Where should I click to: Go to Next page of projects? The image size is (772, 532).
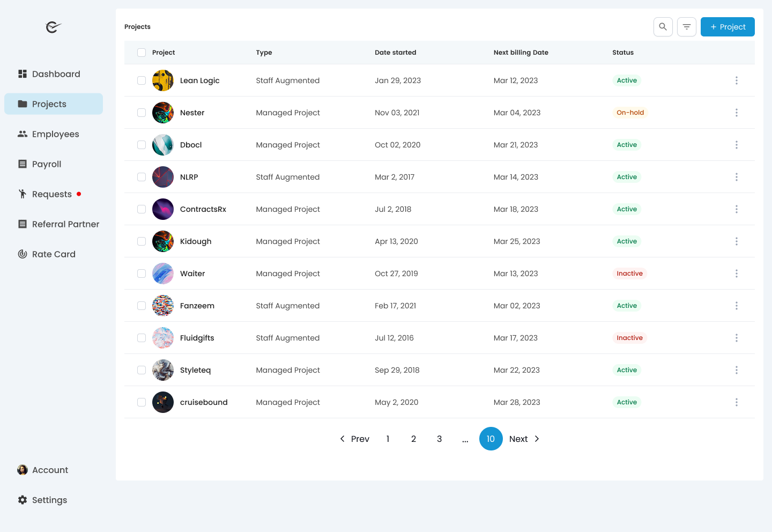518,439
